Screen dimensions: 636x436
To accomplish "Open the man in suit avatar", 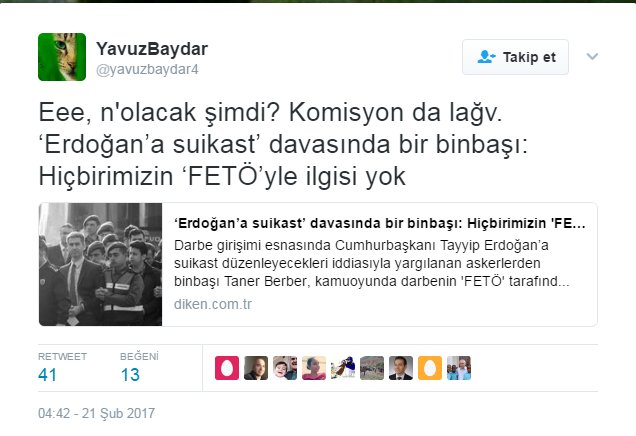I will point(401,368).
